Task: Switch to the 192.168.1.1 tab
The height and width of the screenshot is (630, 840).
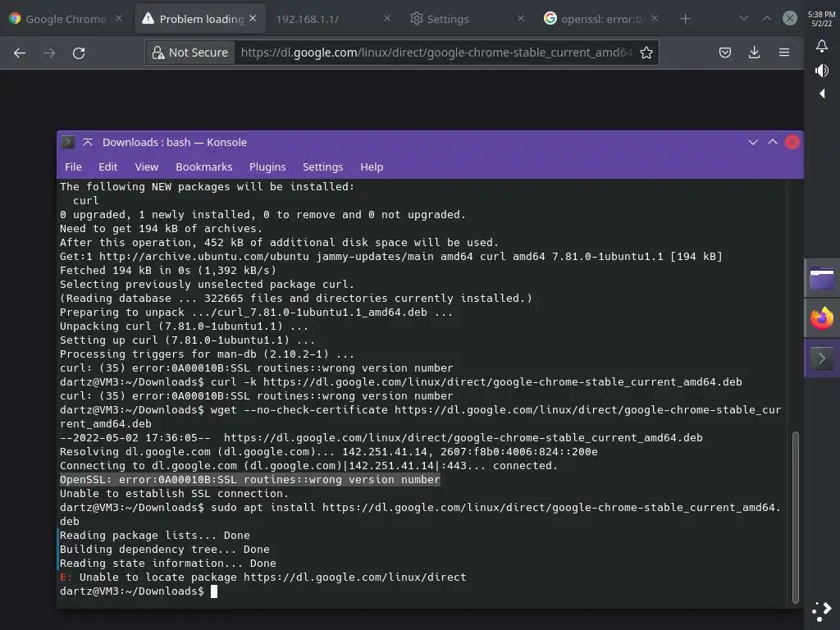Action: click(332, 19)
